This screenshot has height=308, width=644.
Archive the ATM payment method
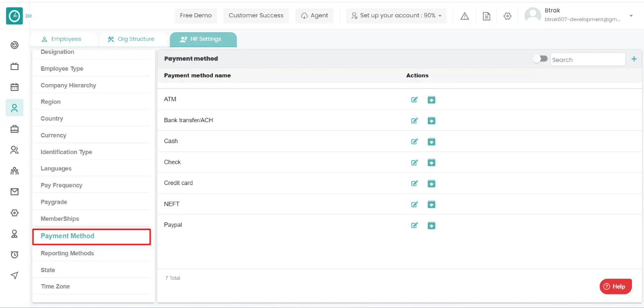tap(431, 100)
